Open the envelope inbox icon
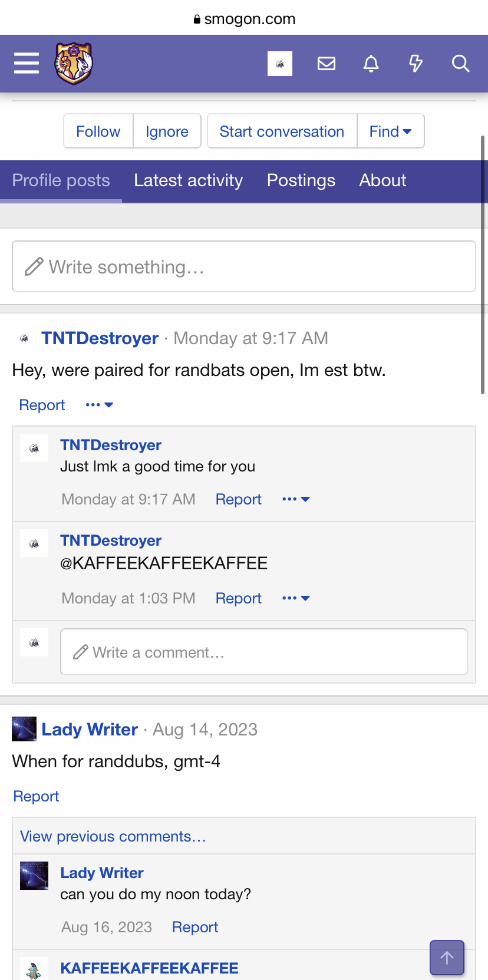 (326, 63)
